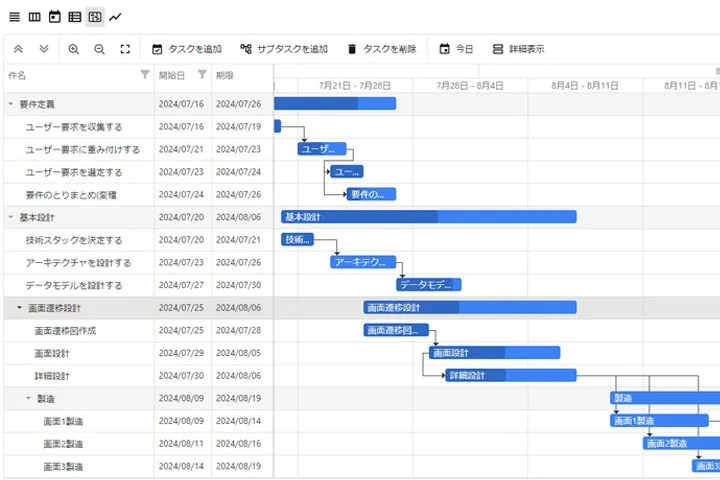Click the 詳細設計 task bar in chart
The width and height of the screenshot is (720, 480).
tap(511, 375)
